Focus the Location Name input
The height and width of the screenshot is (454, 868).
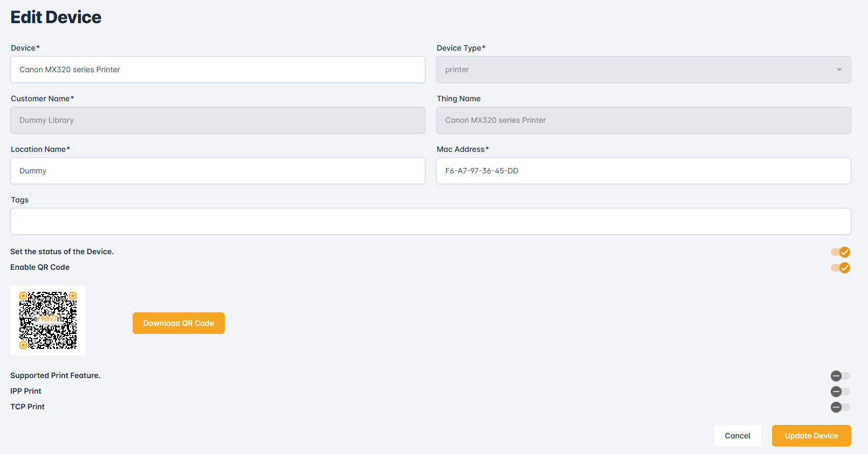[217, 171]
